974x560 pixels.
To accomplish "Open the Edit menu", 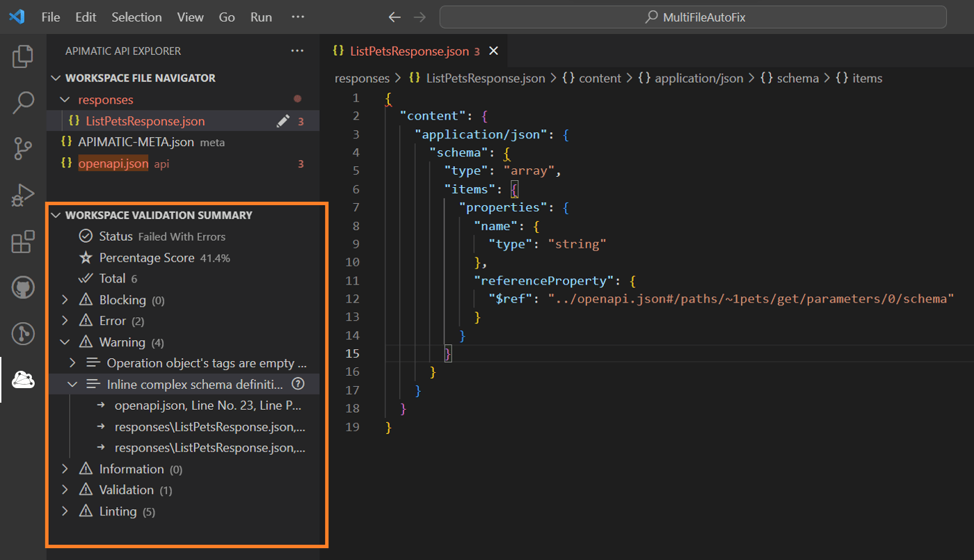I will 86,17.
